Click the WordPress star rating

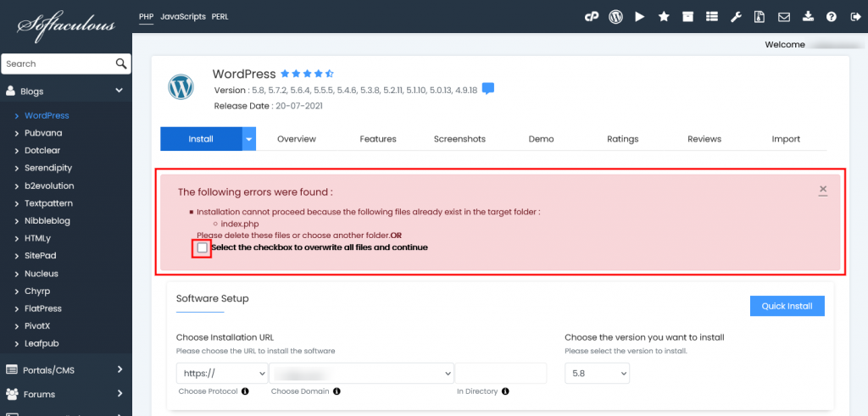pyautogui.click(x=307, y=74)
